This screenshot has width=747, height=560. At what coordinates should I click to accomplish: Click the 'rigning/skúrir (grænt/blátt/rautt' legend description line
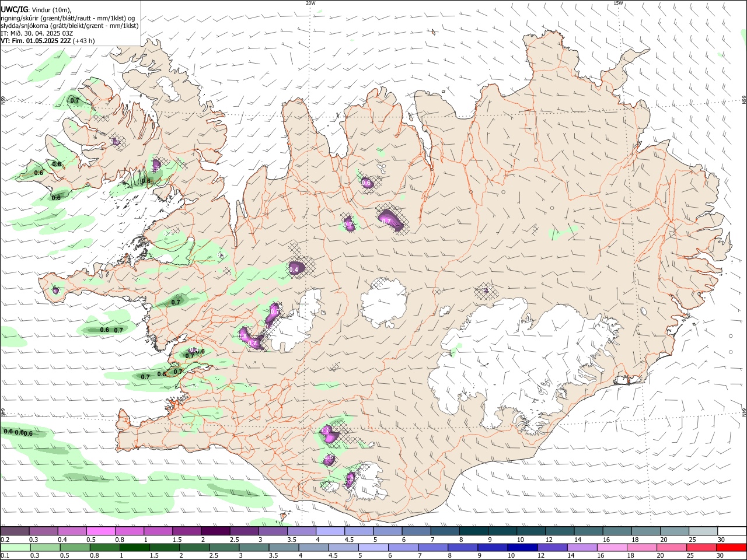[67, 18]
